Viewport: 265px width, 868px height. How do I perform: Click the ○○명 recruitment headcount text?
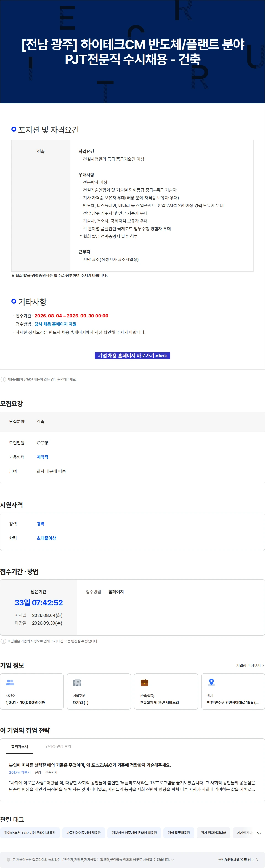[43, 443]
